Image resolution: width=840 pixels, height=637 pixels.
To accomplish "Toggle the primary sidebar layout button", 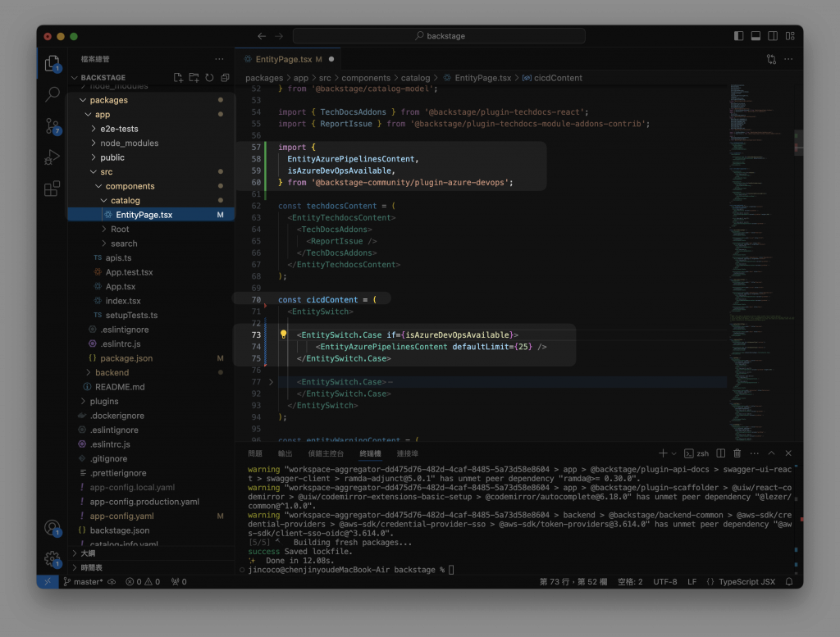I will point(738,36).
